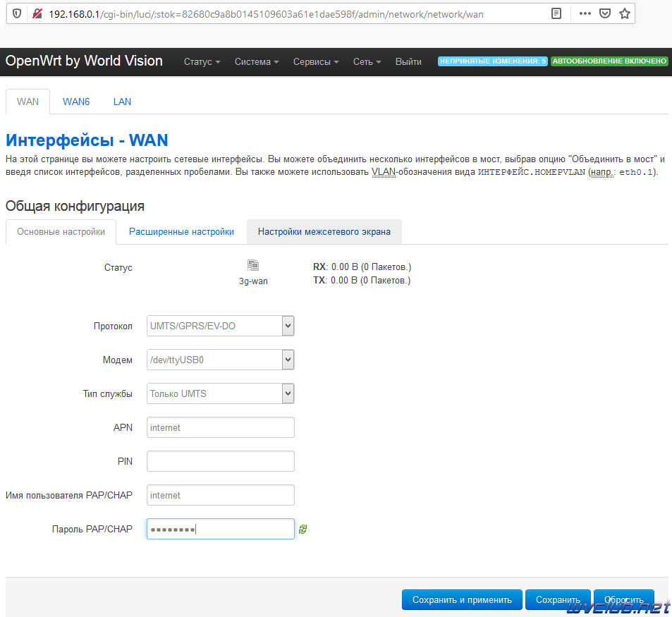Click Выйти to log out

click(408, 62)
